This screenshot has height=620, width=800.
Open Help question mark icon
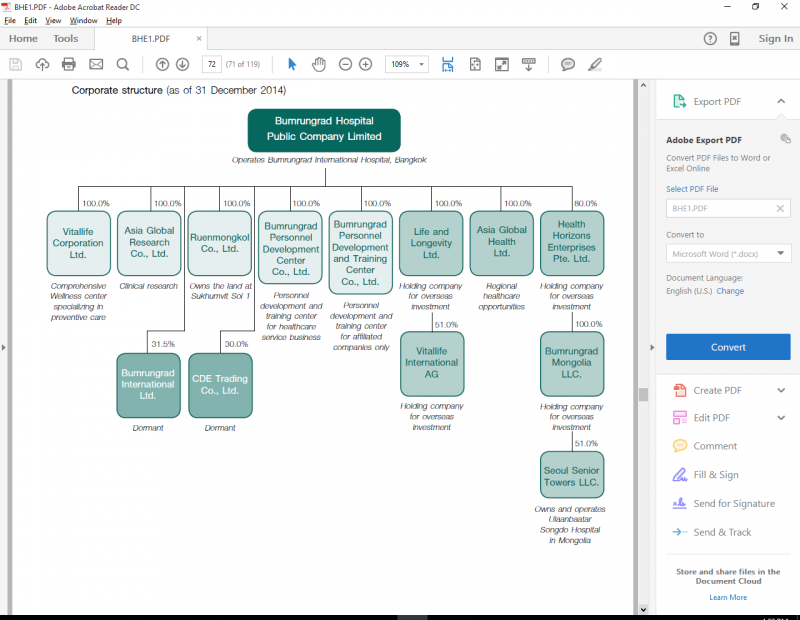coord(710,39)
